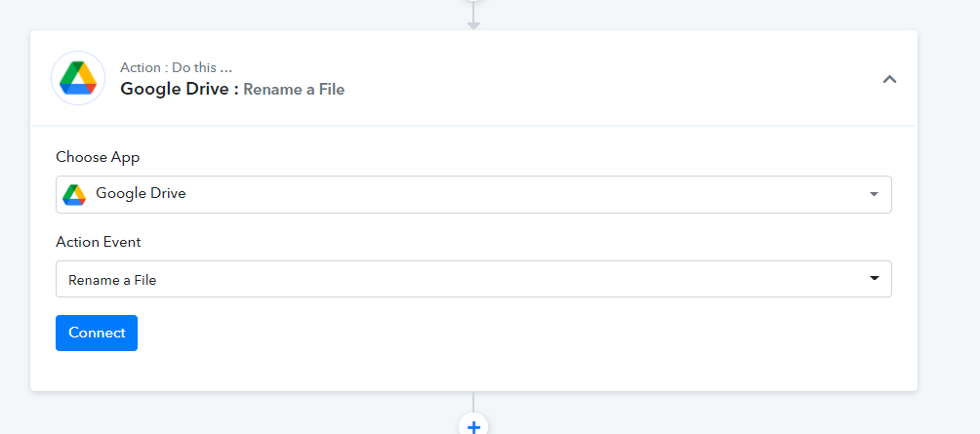Open the Action Event dropdown arrow
The height and width of the screenshot is (434, 980).
click(x=874, y=279)
